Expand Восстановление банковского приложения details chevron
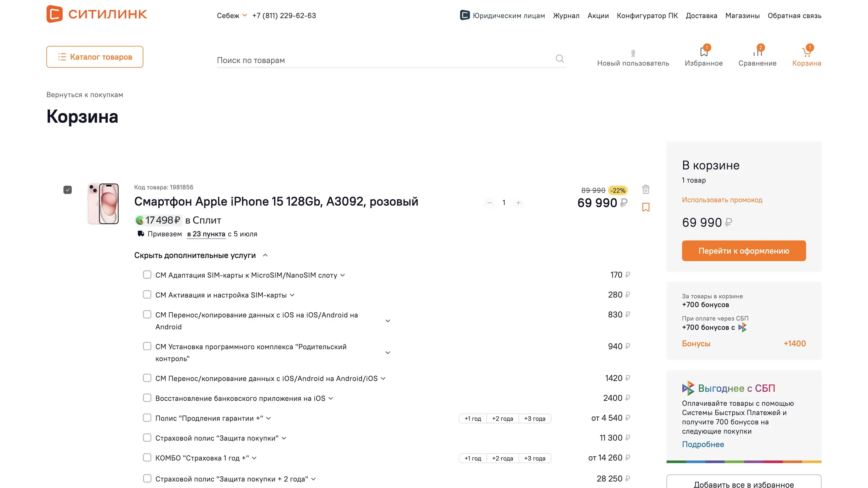The height and width of the screenshot is (488, 868). tap(331, 399)
